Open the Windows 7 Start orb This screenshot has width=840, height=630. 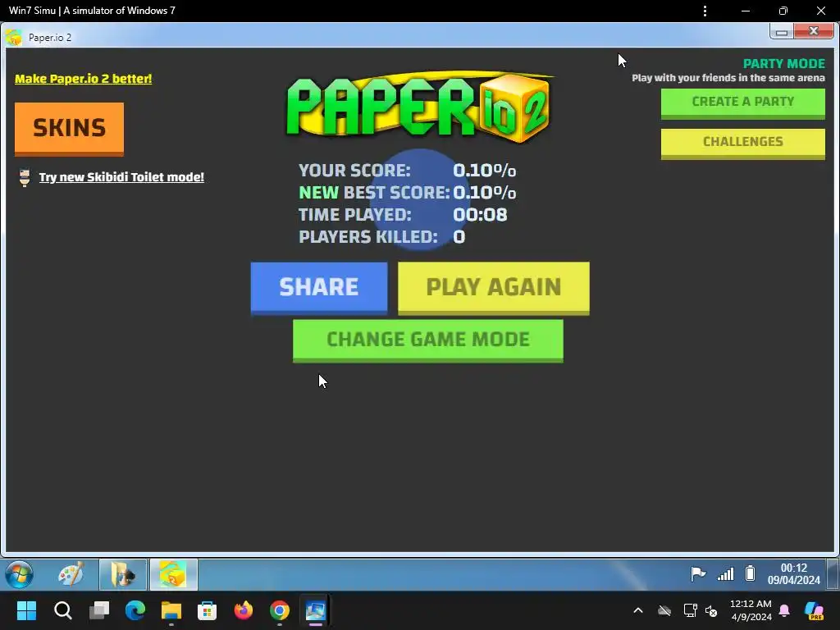click(x=19, y=574)
